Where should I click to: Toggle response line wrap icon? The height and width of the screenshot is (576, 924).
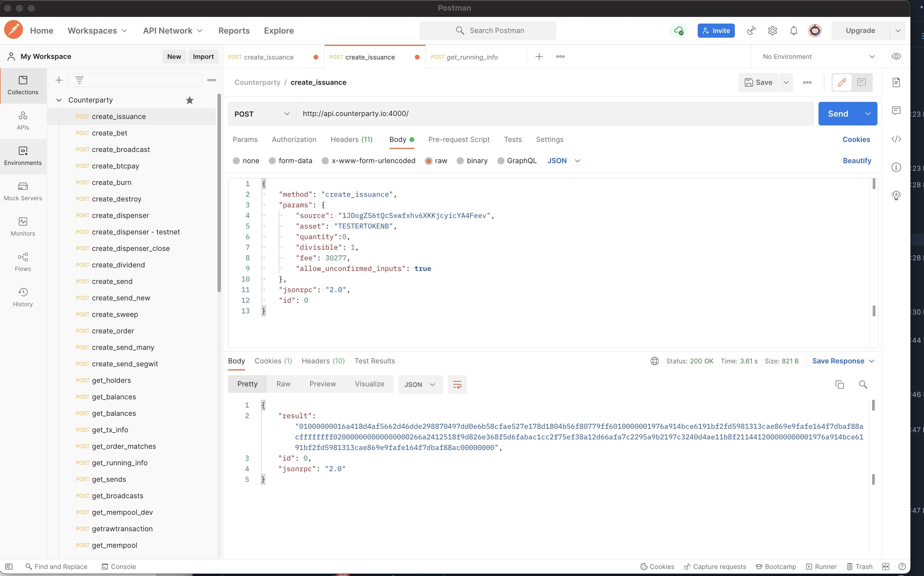(x=457, y=384)
